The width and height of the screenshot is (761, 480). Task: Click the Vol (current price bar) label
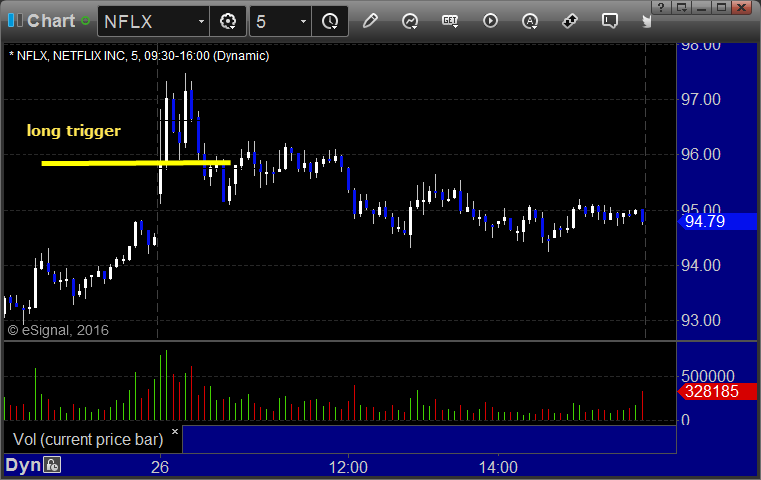[88, 439]
